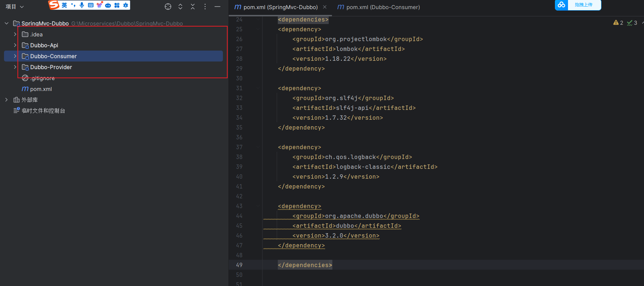Select opened file with crosshair icon
This screenshot has height=286, width=644.
point(168,7)
